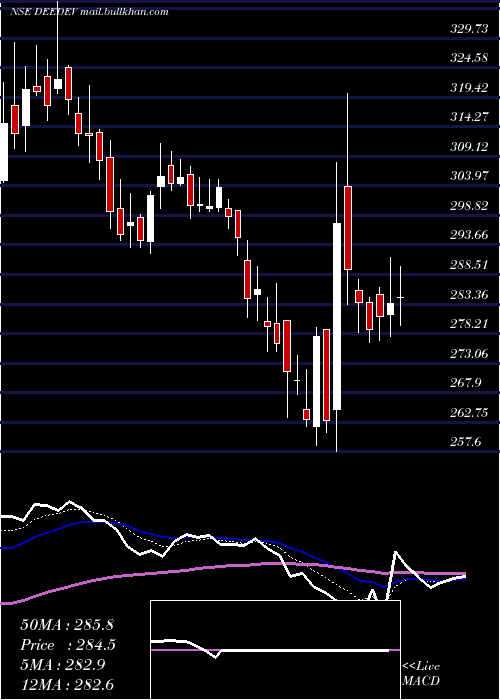Screen dimensions: 500x700
Task: Click the 329.73 price axis label
Action: pyautogui.click(x=469, y=29)
